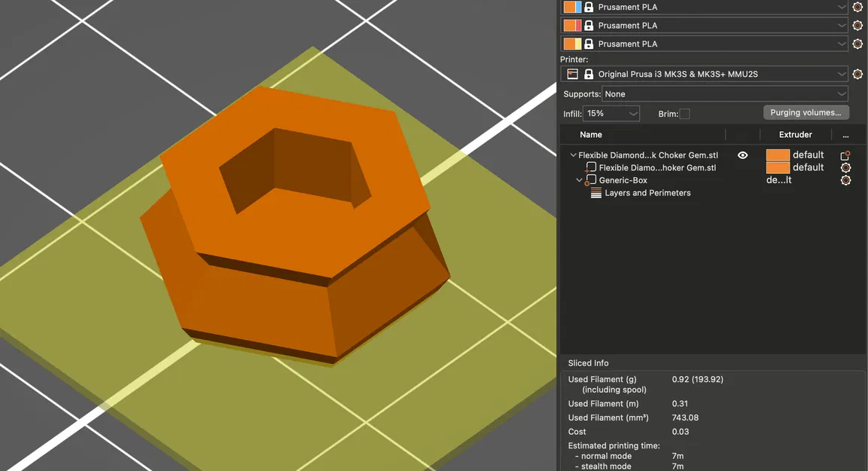Click Cost value 0.03

[x=681, y=432]
